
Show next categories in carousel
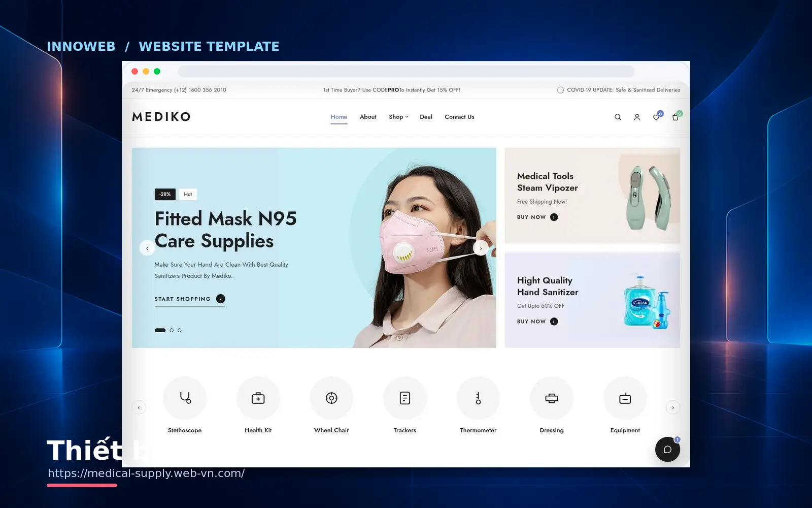(673, 407)
